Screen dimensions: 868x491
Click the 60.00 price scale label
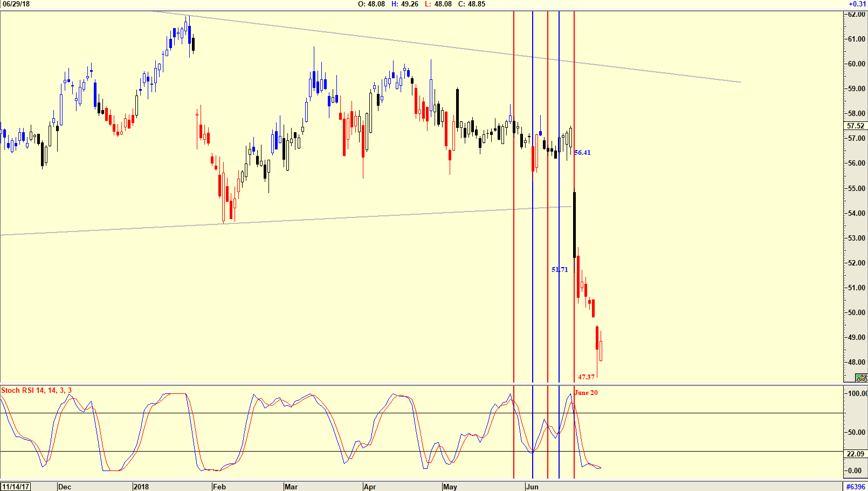857,64
